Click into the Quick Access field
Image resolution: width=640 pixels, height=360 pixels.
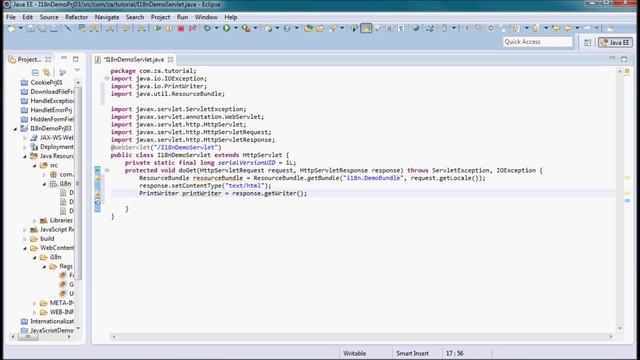point(538,42)
